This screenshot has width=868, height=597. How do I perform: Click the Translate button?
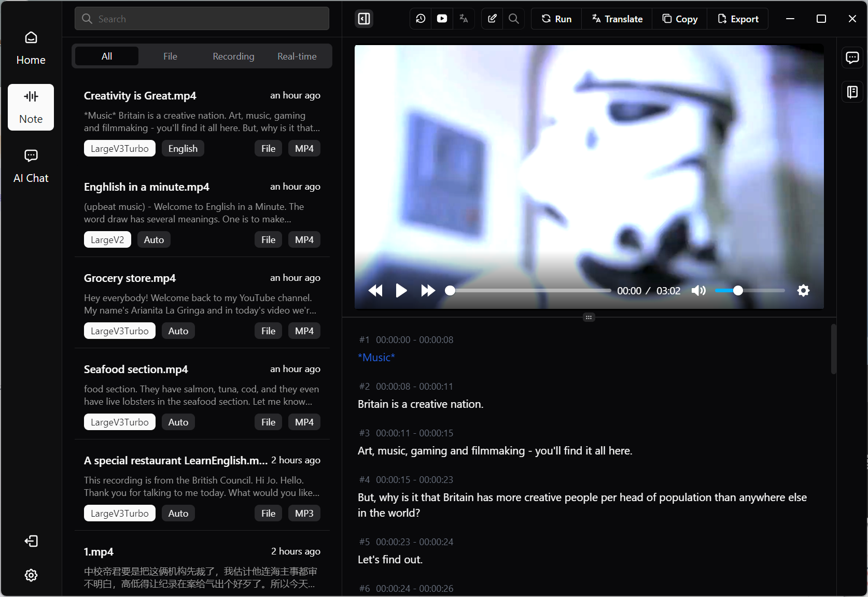point(617,19)
